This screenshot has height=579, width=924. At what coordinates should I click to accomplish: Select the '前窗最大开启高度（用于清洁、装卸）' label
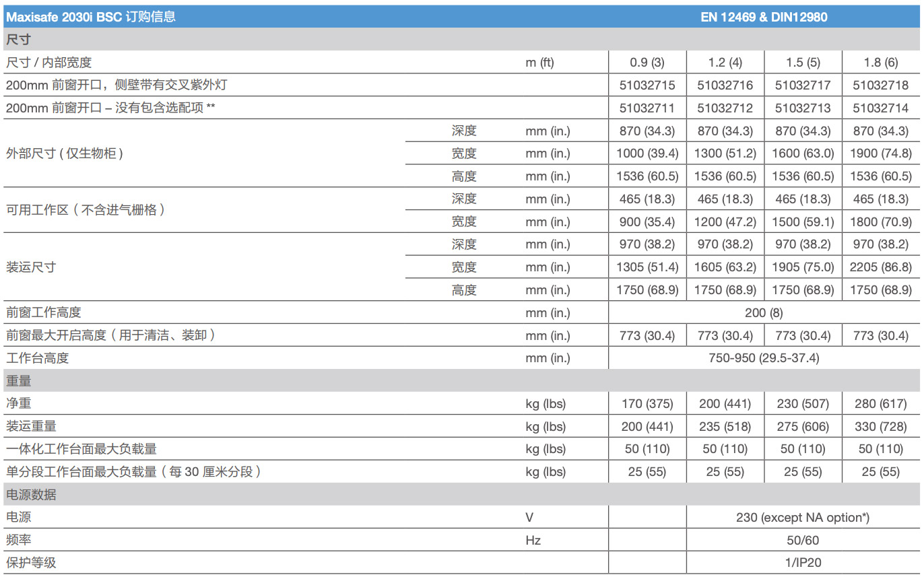point(111,335)
